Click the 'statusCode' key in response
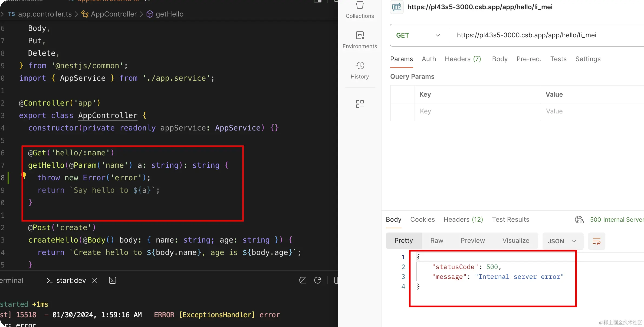Viewport: 644px width, 327px height. pyautogui.click(x=455, y=267)
